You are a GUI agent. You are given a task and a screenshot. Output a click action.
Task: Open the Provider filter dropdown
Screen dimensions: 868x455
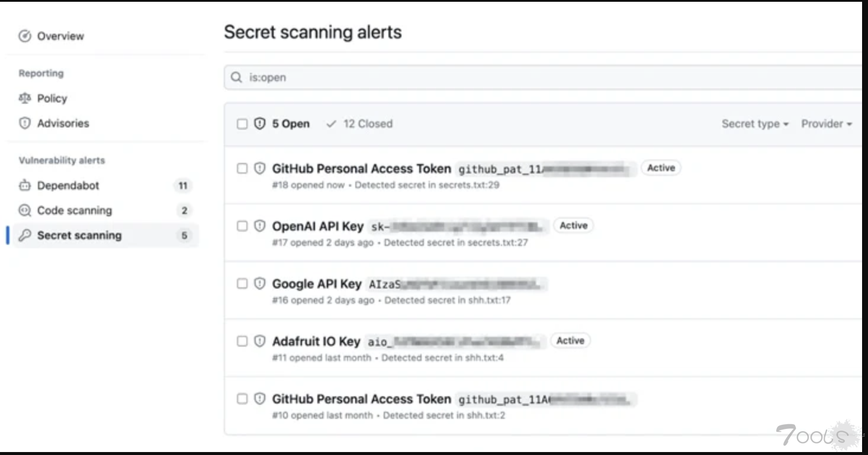tap(827, 124)
